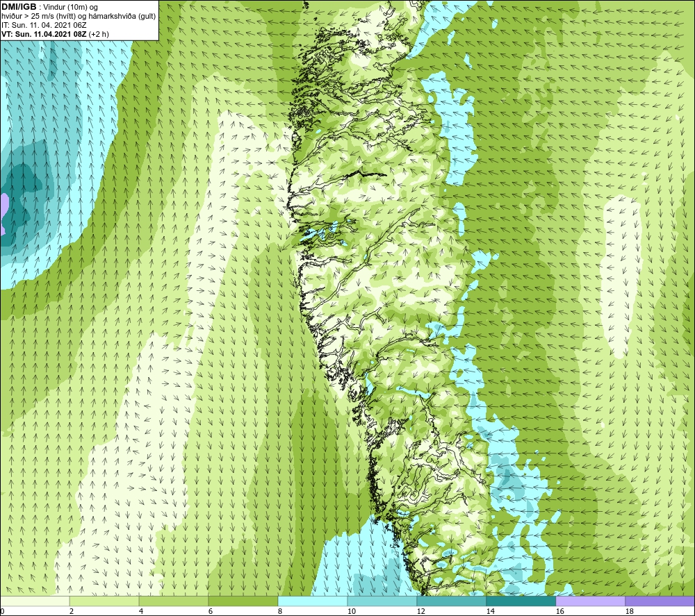The image size is (695, 616).
Task: Click the scale label '14'
Action: 490,612
